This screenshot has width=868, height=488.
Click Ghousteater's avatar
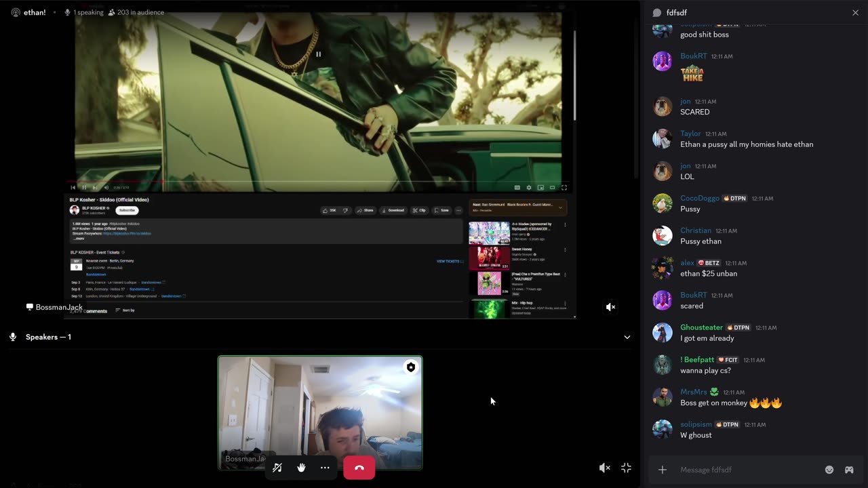coord(663,333)
